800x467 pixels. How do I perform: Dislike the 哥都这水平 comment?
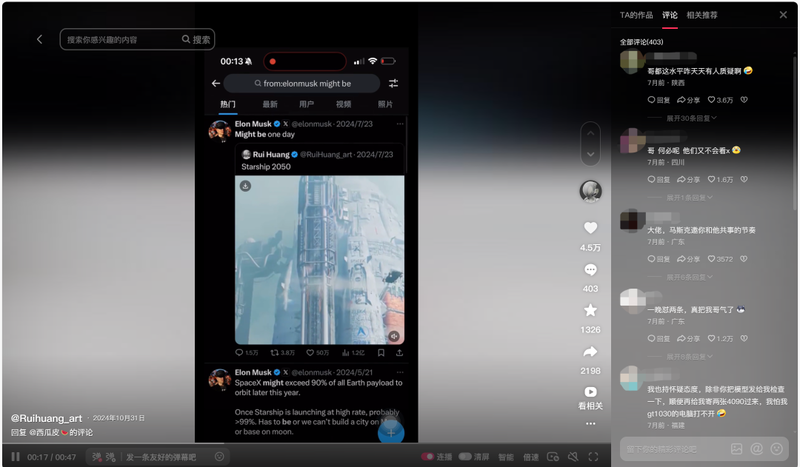pyautogui.click(x=744, y=100)
